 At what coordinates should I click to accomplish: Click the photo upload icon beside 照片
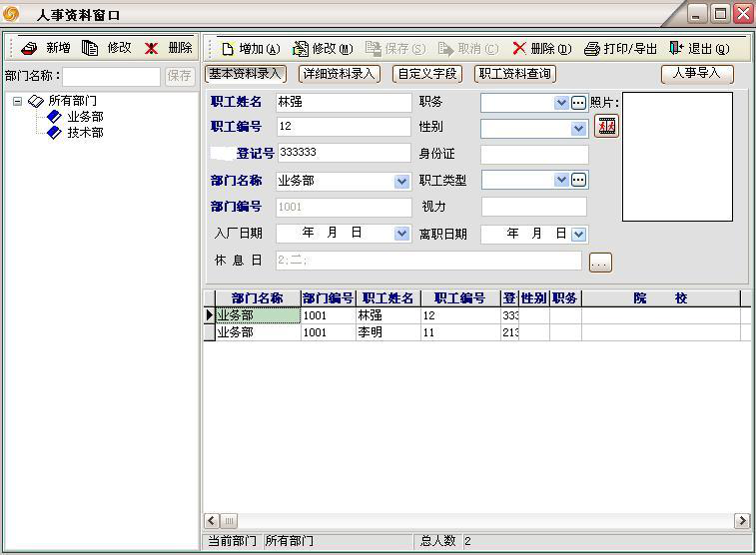pos(606,126)
